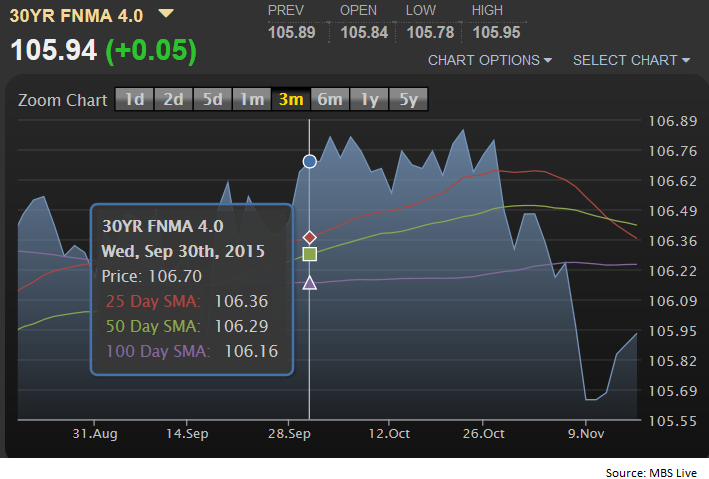Click the 31.Aug x-axis date label
The height and width of the screenshot is (479, 709).
(x=95, y=433)
